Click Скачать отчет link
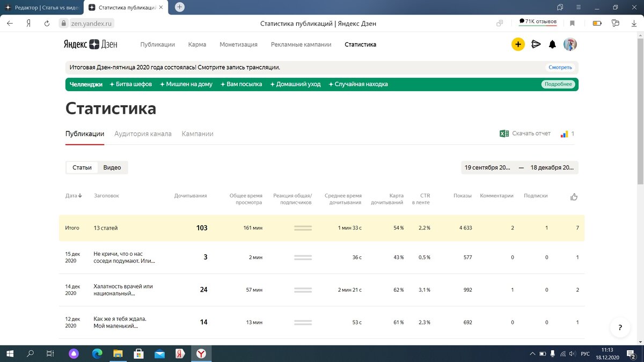The width and height of the screenshot is (644, 362). click(x=531, y=134)
